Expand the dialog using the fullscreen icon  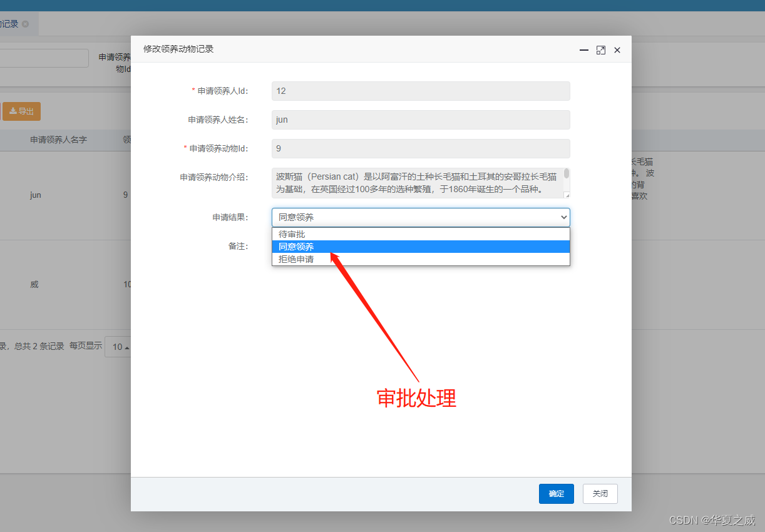click(601, 49)
